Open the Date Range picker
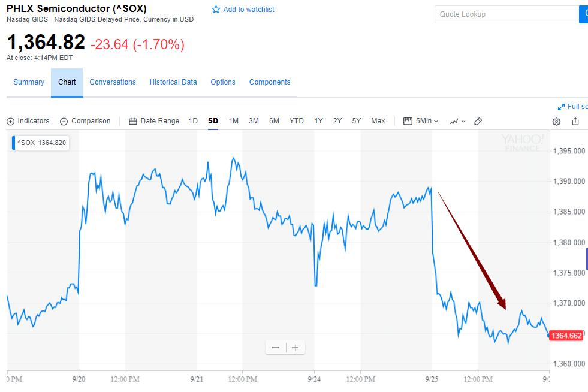The height and width of the screenshot is (392, 588). (x=154, y=121)
